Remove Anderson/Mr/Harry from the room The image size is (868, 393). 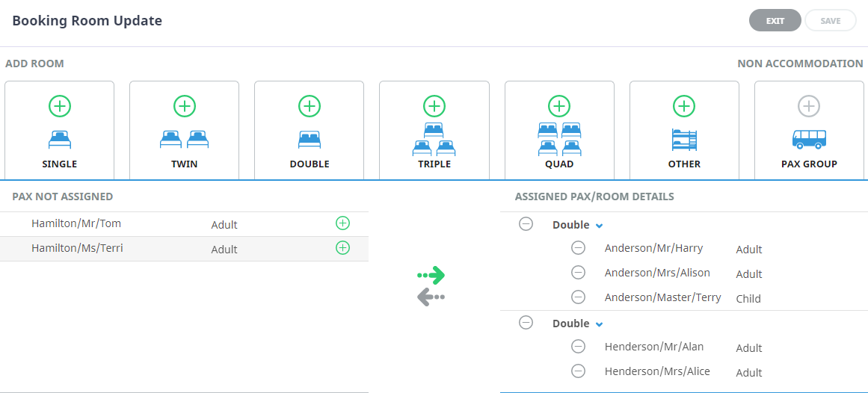(578, 248)
